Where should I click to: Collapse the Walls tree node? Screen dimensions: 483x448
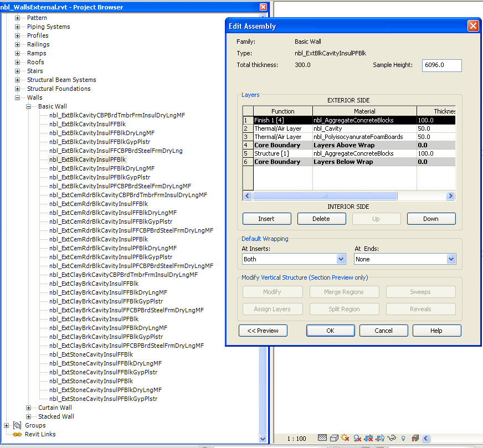point(17,97)
